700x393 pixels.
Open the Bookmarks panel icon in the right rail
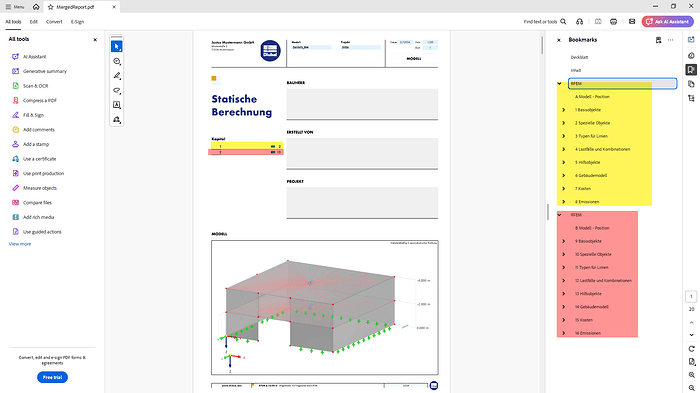pos(691,70)
